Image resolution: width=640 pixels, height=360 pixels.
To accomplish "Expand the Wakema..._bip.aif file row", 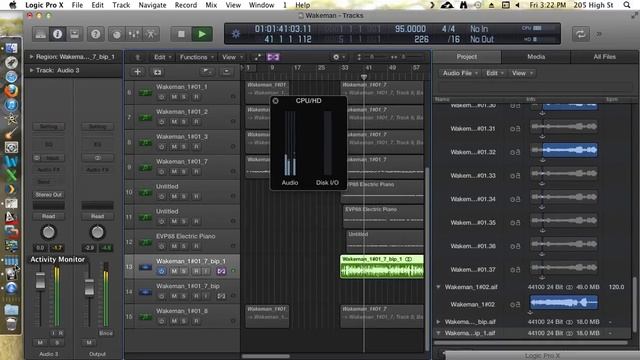I will pyautogui.click(x=438, y=322).
